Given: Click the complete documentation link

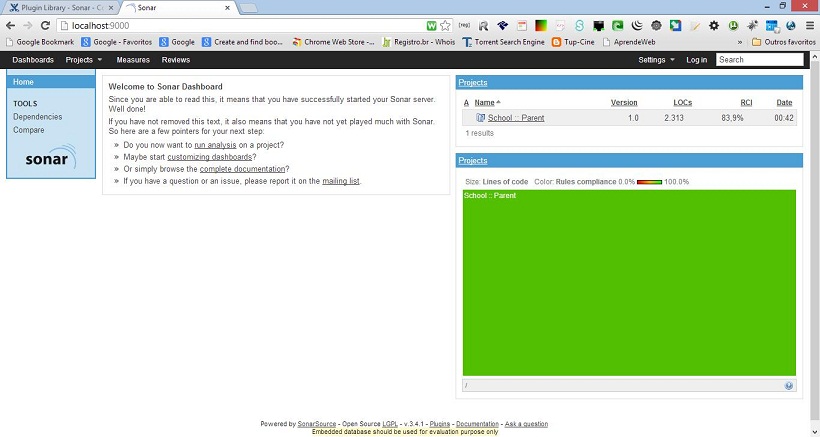Looking at the screenshot, I should pyautogui.click(x=242, y=169).
